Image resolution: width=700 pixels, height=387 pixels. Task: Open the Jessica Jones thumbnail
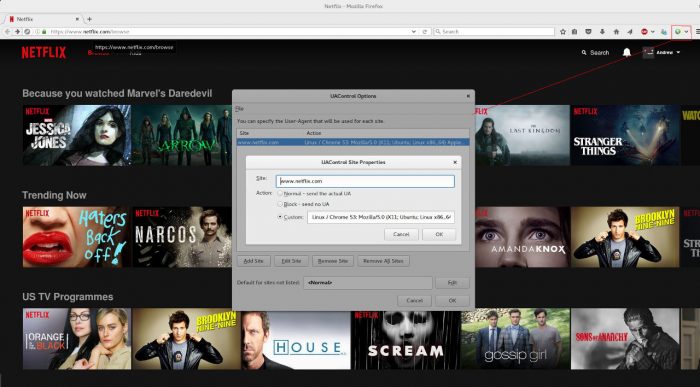point(77,135)
